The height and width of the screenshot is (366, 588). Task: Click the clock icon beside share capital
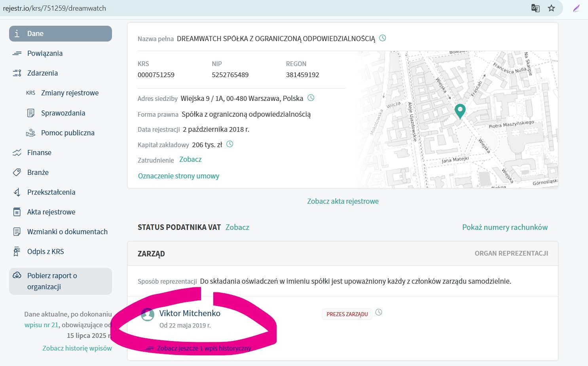coord(230,144)
